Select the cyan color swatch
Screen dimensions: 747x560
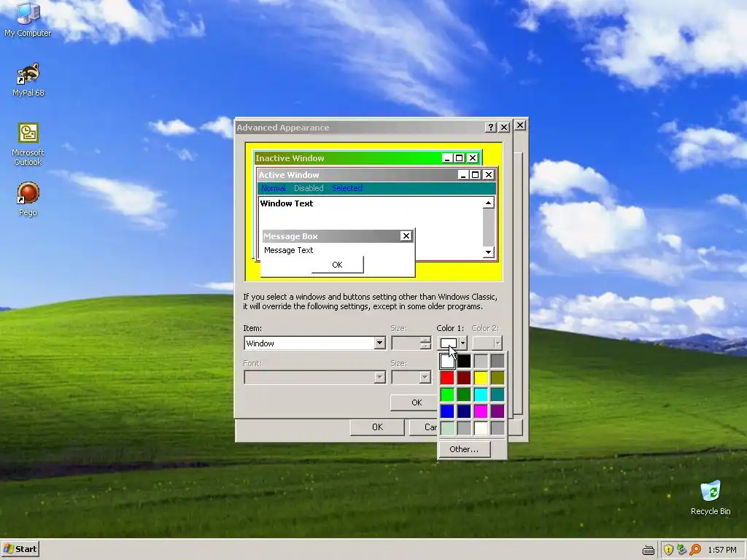(x=481, y=394)
